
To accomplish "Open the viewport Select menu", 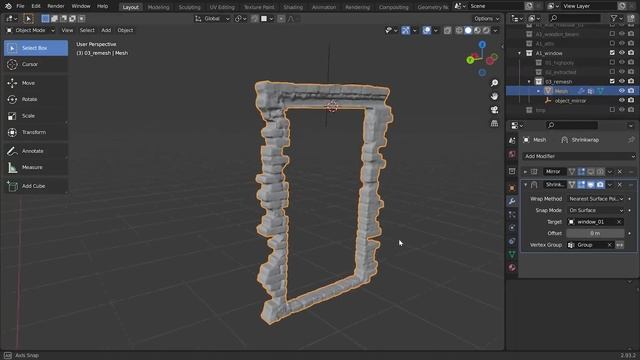I will click(87, 30).
